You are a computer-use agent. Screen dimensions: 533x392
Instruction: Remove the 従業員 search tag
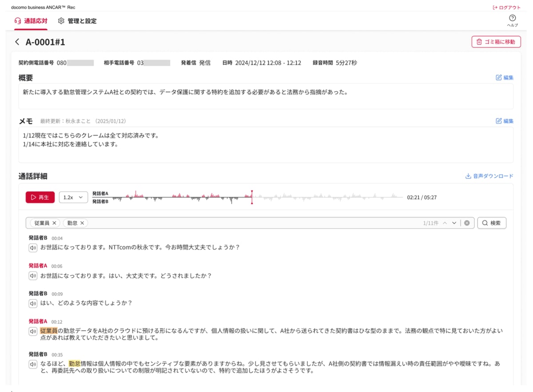pyautogui.click(x=54, y=223)
